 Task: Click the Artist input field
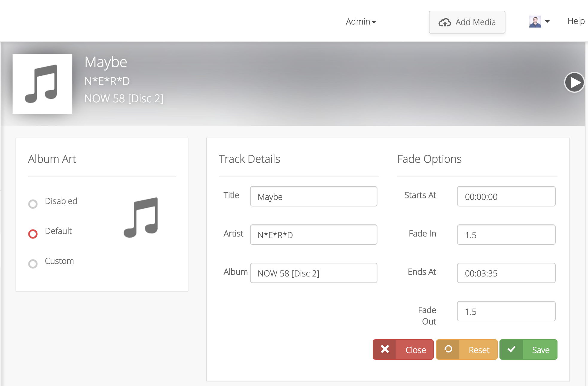tap(313, 235)
